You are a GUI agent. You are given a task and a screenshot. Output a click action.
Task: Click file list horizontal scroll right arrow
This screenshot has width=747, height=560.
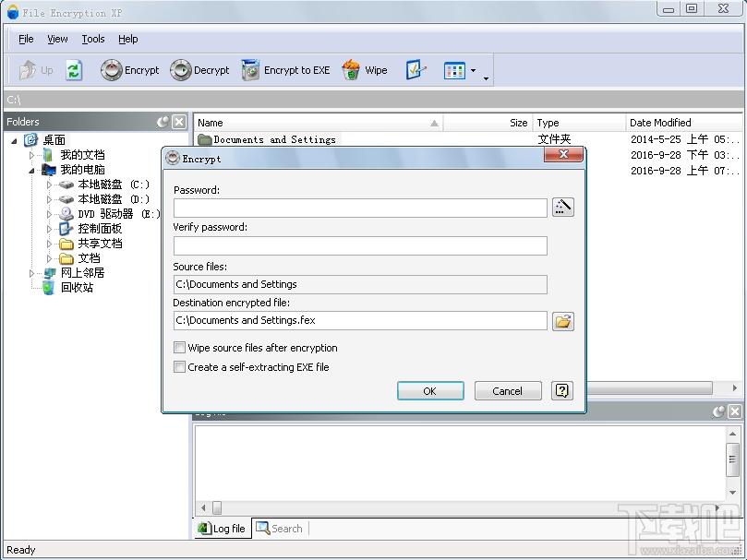[735, 388]
